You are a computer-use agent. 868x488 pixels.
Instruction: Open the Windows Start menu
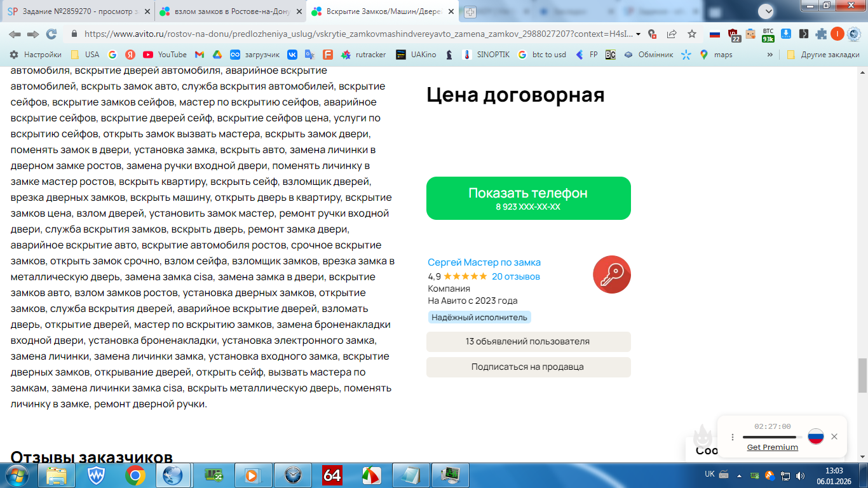tap(16, 475)
